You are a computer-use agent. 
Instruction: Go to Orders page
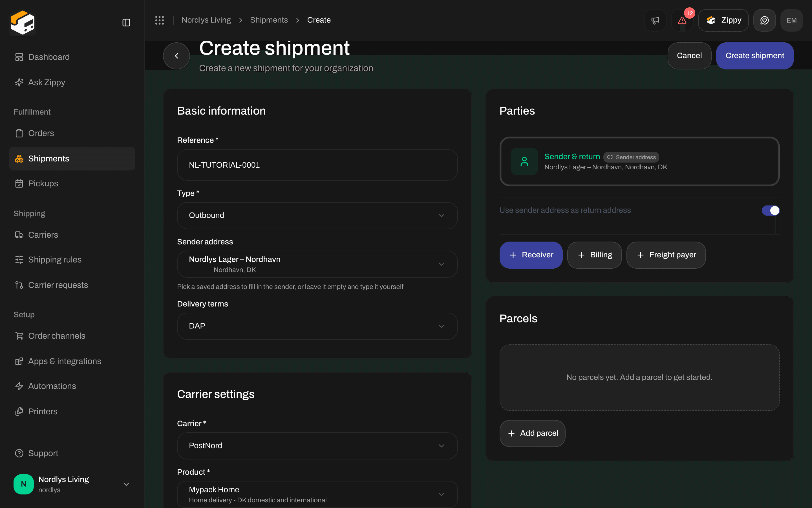(72, 133)
